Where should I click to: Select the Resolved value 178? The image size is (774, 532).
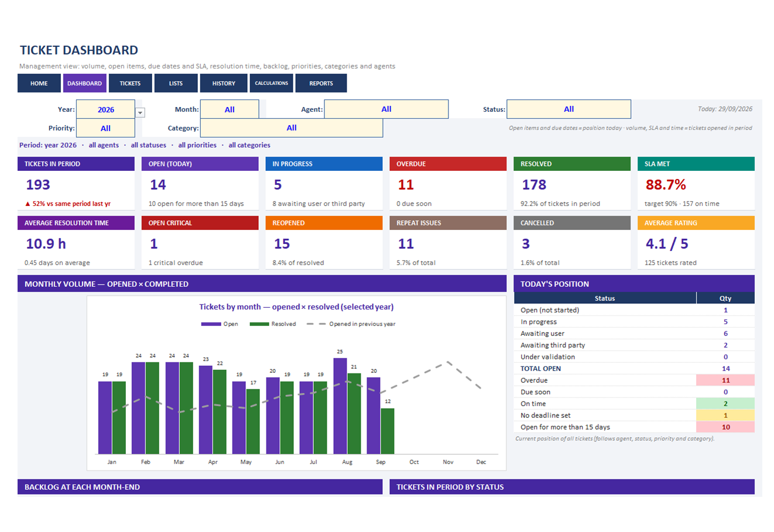pyautogui.click(x=534, y=185)
